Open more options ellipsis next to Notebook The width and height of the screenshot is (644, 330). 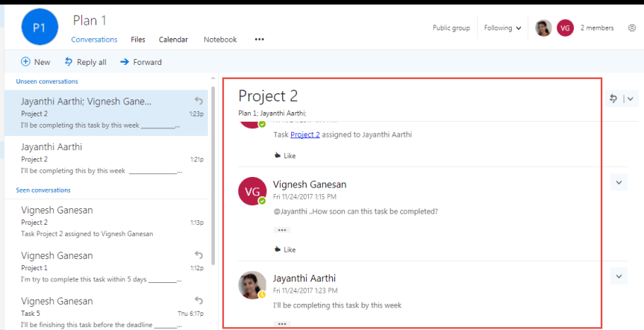point(259,40)
